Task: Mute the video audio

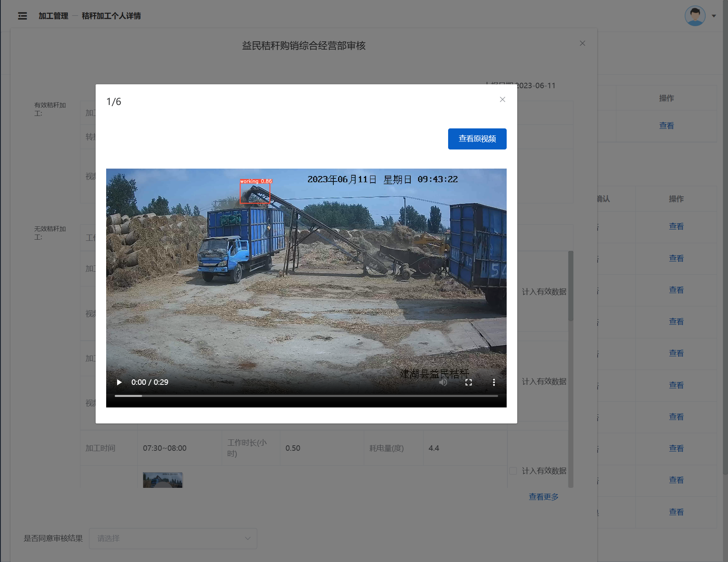Action: coord(443,382)
